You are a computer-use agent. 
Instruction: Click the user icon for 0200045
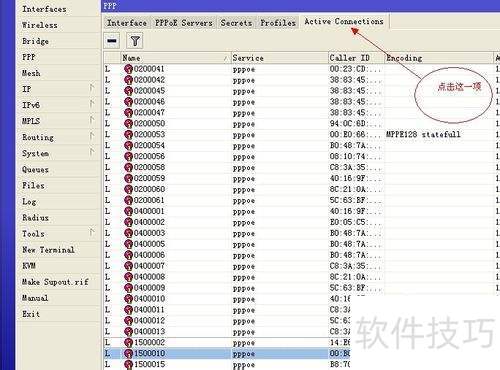[128, 91]
